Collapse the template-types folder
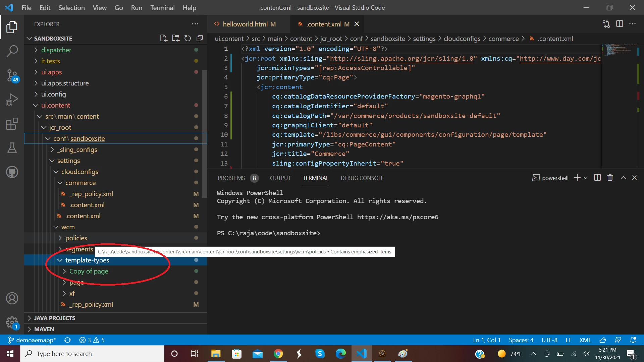This screenshot has width=644, height=362. click(x=87, y=260)
